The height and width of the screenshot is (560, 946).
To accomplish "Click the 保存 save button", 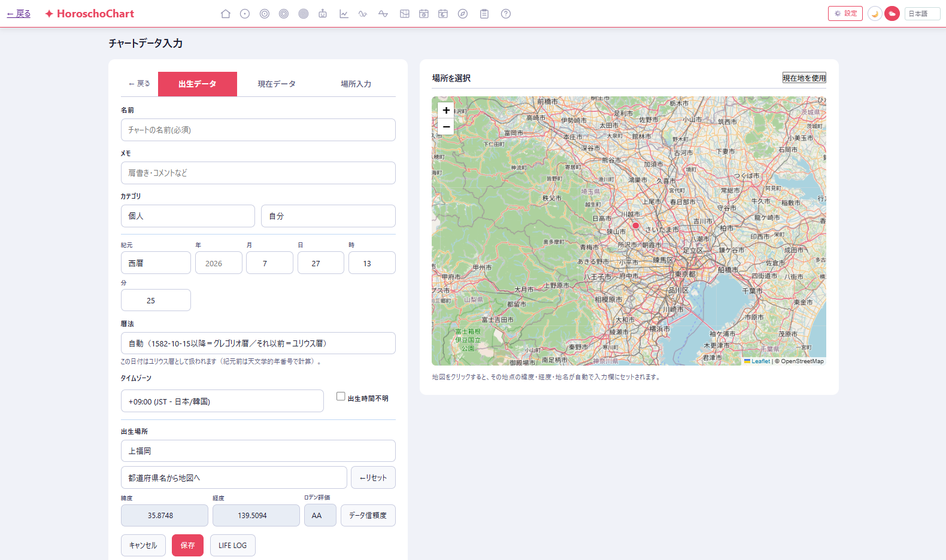I will (187, 545).
